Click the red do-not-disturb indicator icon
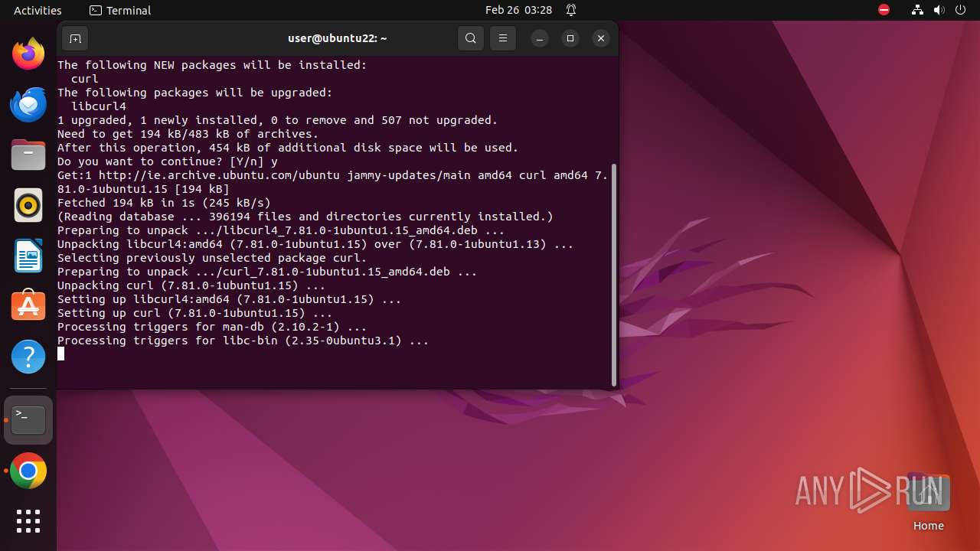 [x=884, y=10]
